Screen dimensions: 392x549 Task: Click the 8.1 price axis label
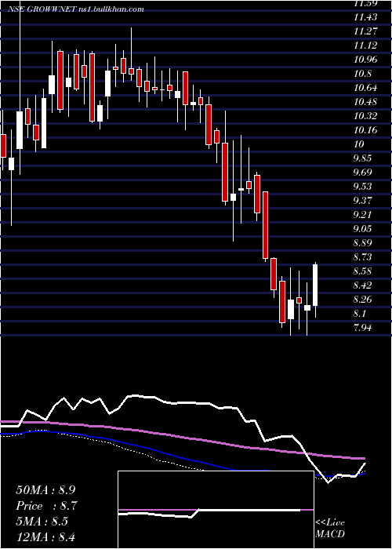pos(360,314)
